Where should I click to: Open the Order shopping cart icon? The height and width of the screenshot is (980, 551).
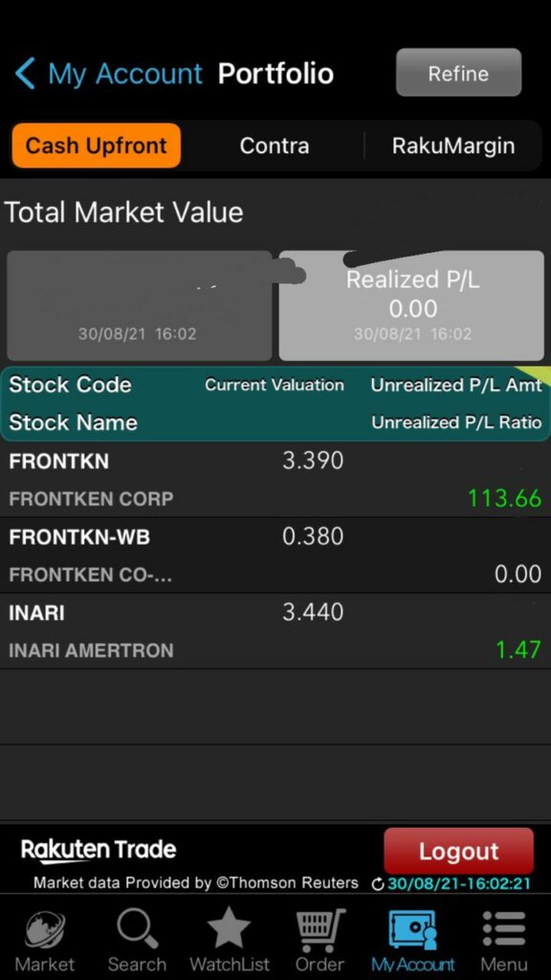pyautogui.click(x=320, y=930)
